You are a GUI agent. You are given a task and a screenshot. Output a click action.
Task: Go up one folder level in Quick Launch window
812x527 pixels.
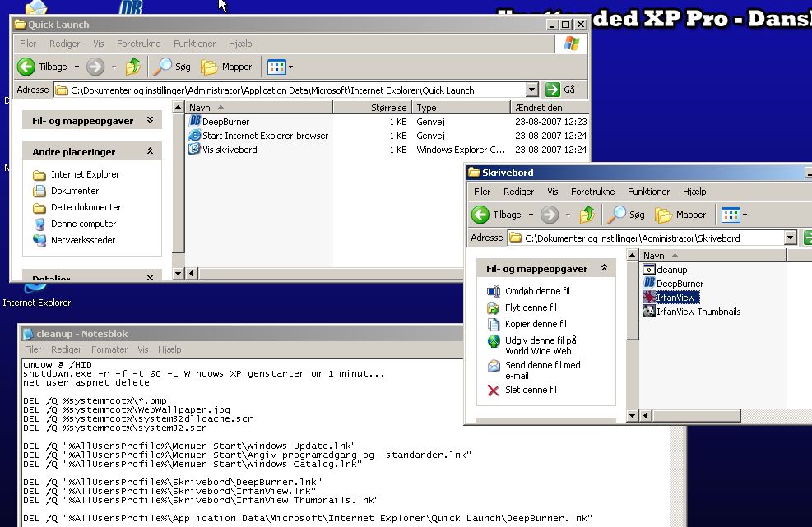click(133, 67)
